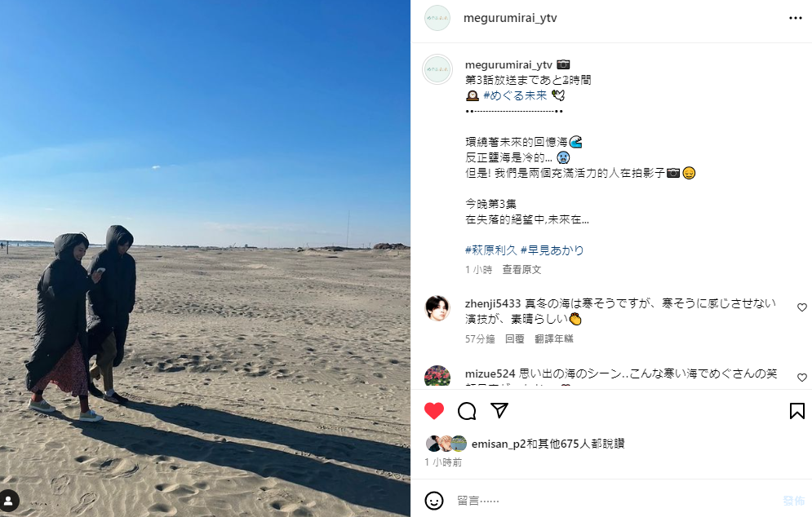Viewport: 812px width, 517px height.
Task: Unlike the post with red heart icon
Action: click(434, 411)
